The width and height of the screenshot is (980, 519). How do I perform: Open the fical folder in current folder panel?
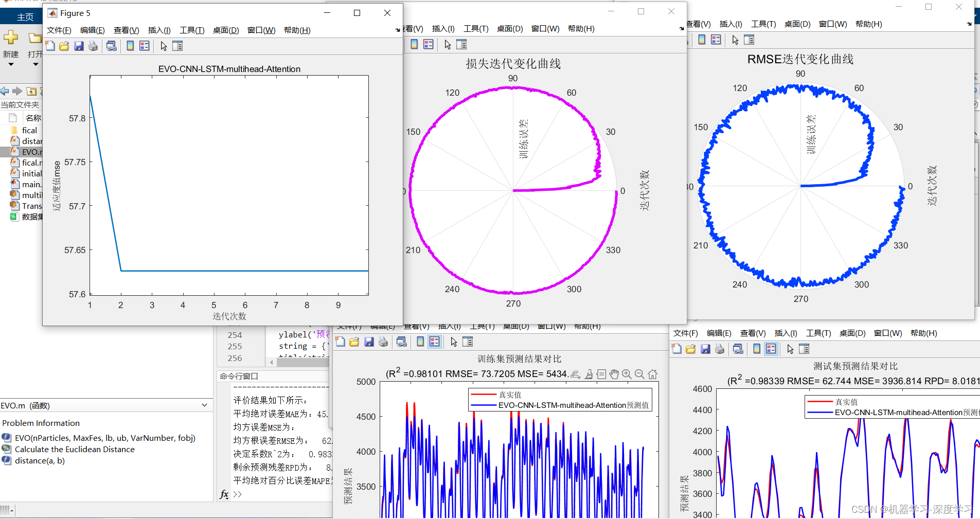point(29,130)
